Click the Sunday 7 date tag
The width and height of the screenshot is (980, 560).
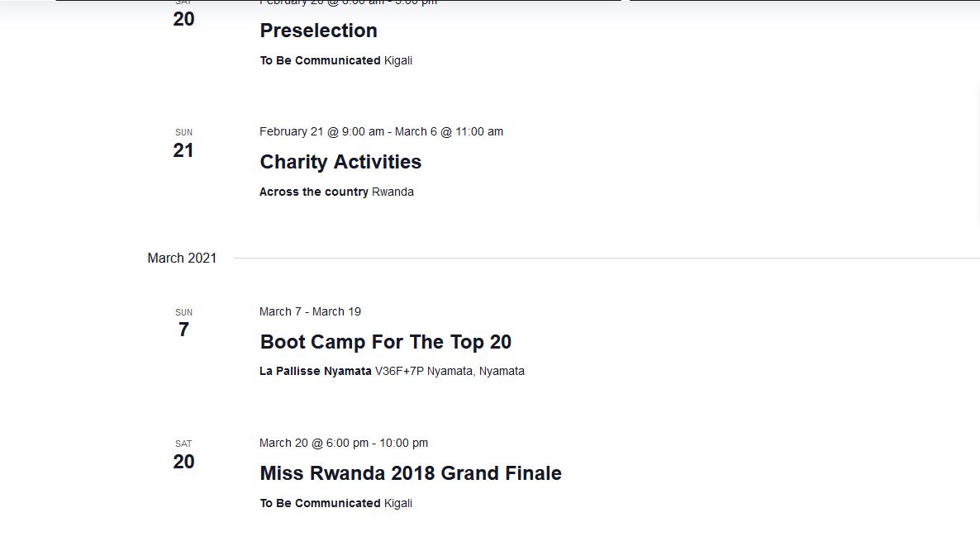(x=183, y=324)
